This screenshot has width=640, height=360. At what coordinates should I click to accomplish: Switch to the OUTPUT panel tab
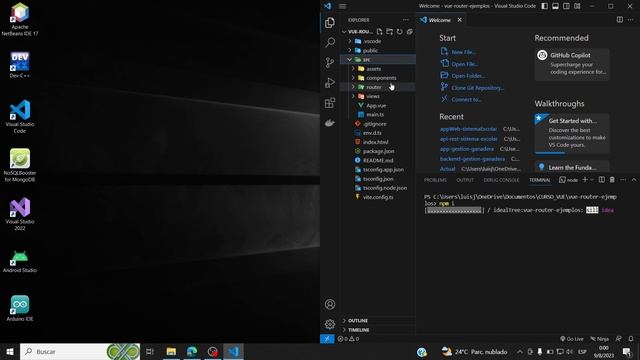point(465,180)
